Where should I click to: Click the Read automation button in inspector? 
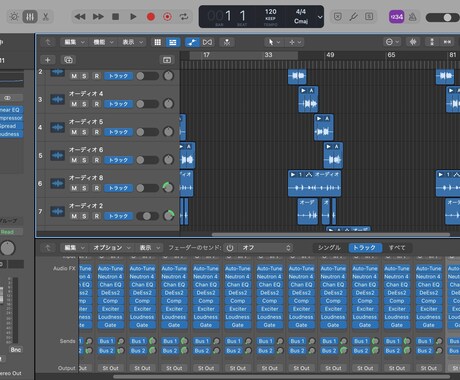pyautogui.click(x=8, y=232)
